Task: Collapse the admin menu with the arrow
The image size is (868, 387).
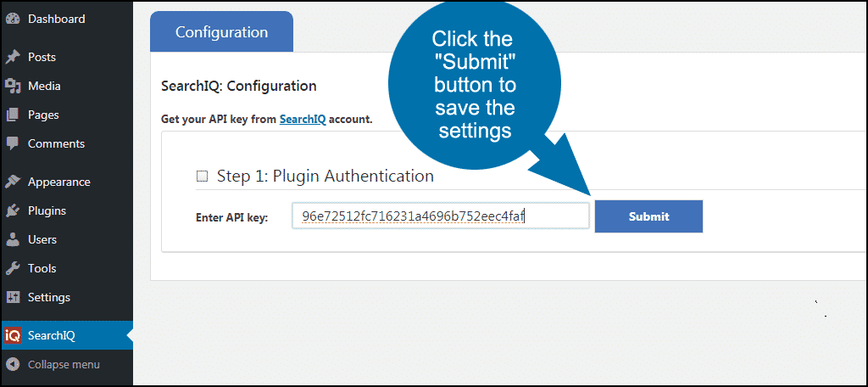Action: (13, 364)
